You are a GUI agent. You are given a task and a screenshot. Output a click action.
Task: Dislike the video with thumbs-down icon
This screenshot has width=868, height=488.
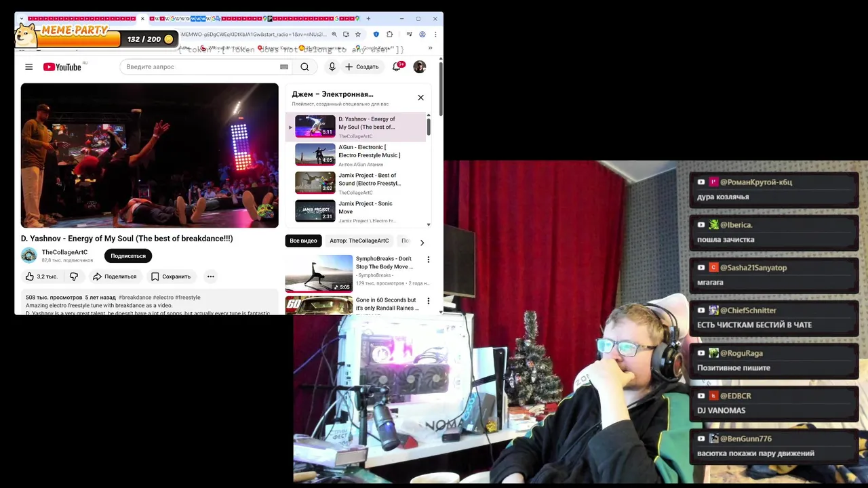74,277
